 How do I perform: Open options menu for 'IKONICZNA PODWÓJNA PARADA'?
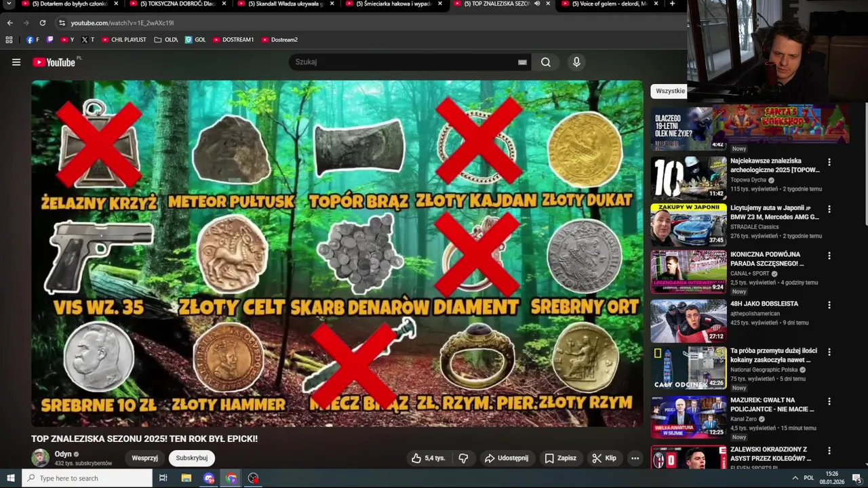click(829, 256)
